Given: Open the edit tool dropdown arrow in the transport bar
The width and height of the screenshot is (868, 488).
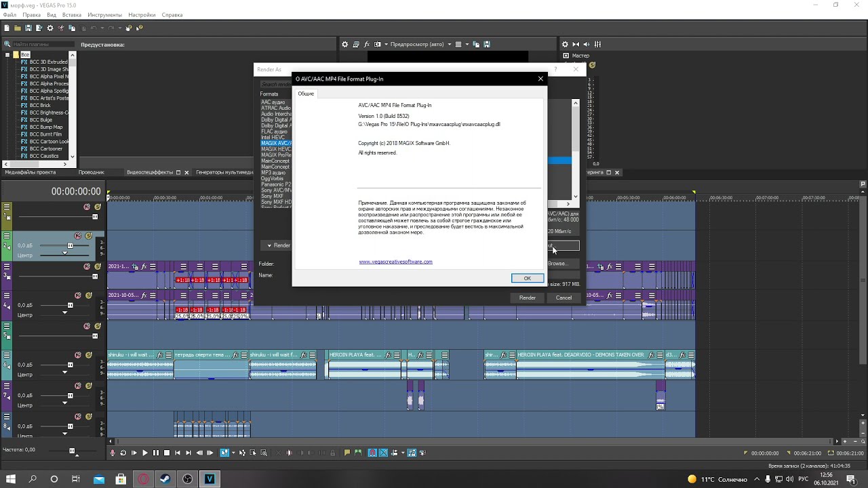Looking at the screenshot, I should pyautogui.click(x=233, y=453).
